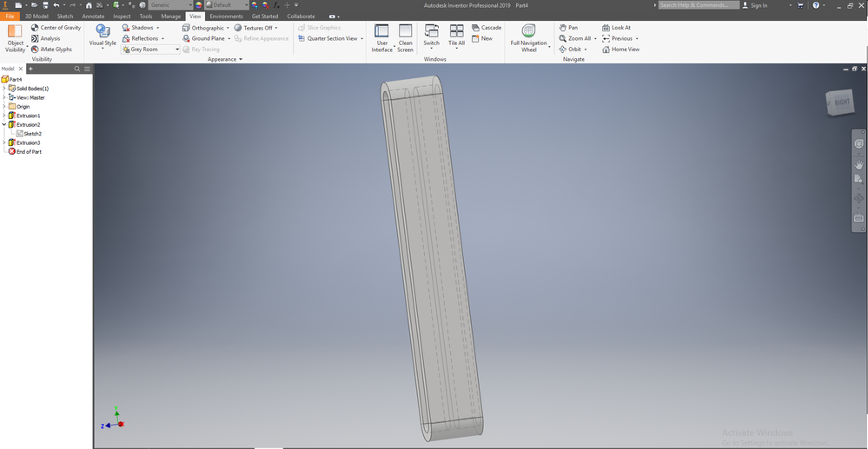Click the Search Help & Commands field
868x449 pixels.
(x=699, y=5)
